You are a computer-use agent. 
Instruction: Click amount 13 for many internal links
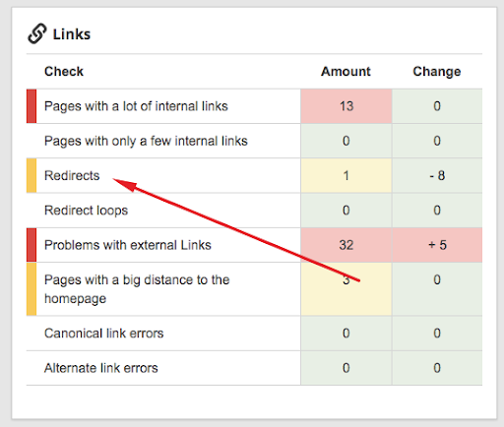coord(346,106)
